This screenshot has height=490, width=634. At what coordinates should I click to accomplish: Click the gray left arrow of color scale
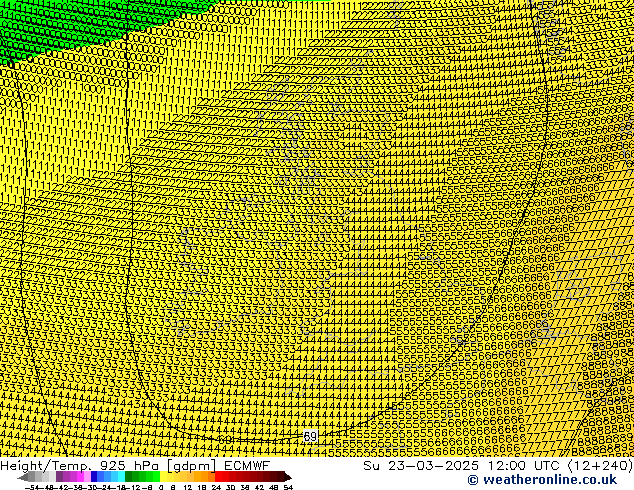[x=24, y=477]
